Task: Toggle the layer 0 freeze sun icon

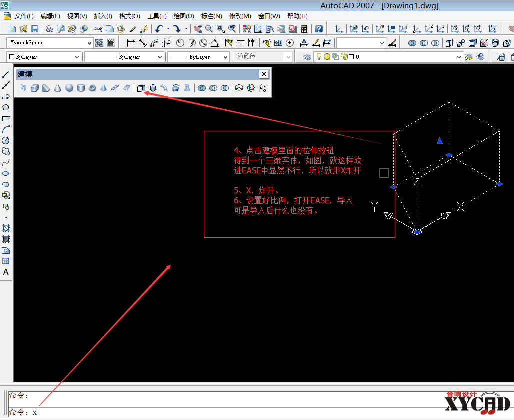Action: [x=327, y=56]
